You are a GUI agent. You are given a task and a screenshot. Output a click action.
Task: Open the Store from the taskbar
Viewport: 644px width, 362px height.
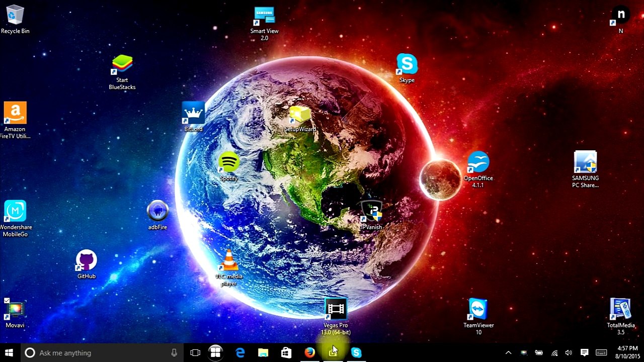[286, 353]
